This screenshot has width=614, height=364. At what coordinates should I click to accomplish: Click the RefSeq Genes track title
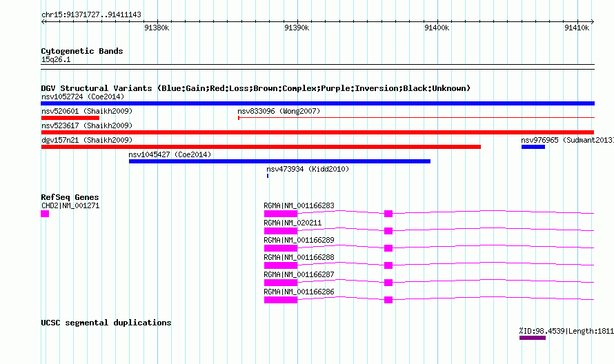click(70, 197)
